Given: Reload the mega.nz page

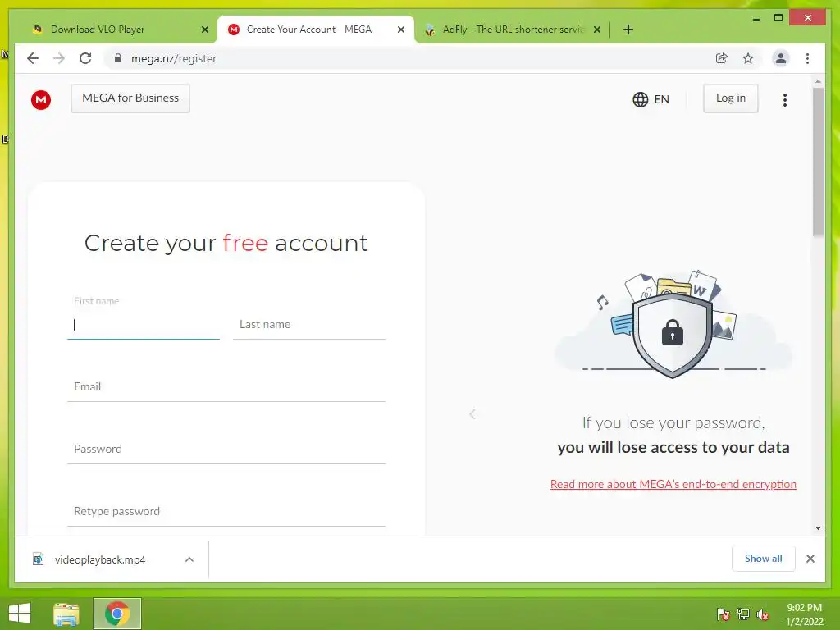Looking at the screenshot, I should 85,58.
